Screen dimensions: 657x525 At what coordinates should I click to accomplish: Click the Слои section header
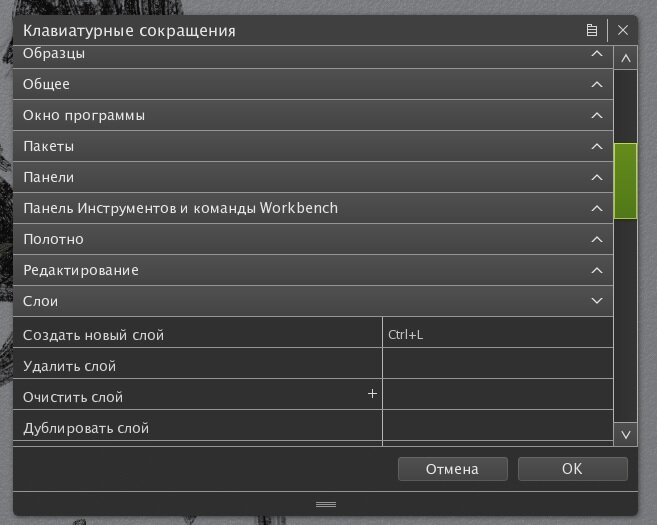pos(313,301)
